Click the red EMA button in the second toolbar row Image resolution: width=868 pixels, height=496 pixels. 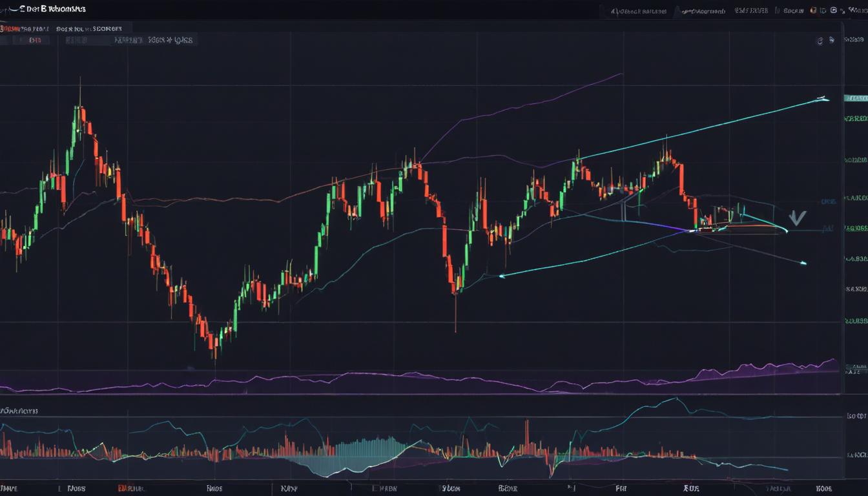pyautogui.click(x=36, y=39)
